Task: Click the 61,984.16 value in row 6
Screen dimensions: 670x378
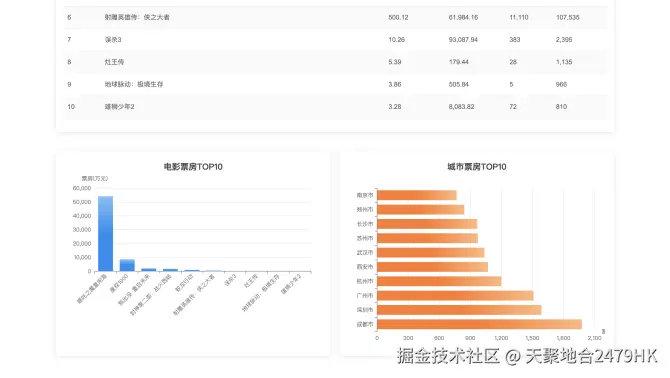Action: tap(463, 18)
